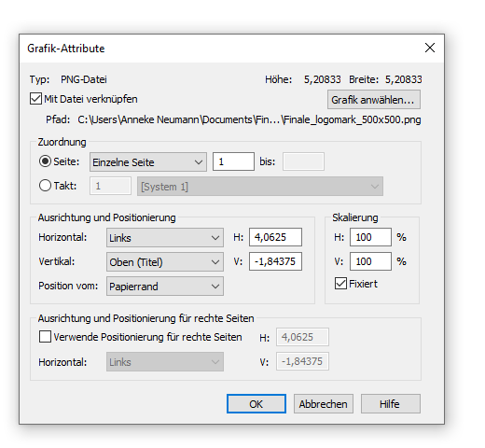Viewport: 485px width, 448px height.
Task: Close the Grafik-Attribute dialog
Action: (430, 48)
